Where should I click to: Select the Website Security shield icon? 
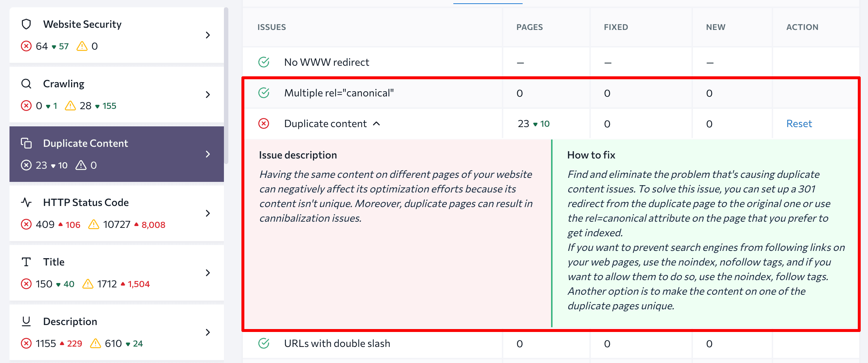[26, 24]
